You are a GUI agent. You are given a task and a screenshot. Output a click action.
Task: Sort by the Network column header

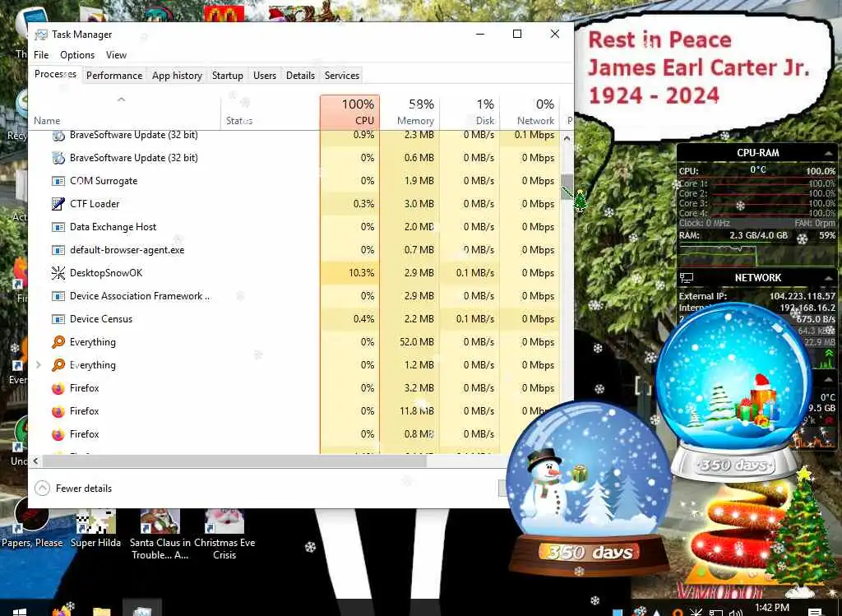[530, 112]
